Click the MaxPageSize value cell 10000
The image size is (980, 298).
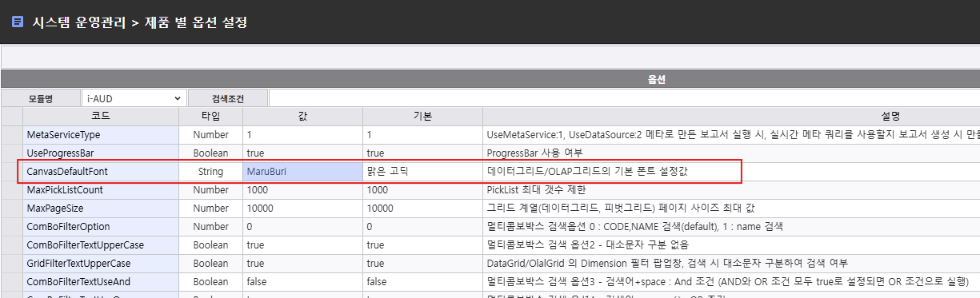(302, 209)
